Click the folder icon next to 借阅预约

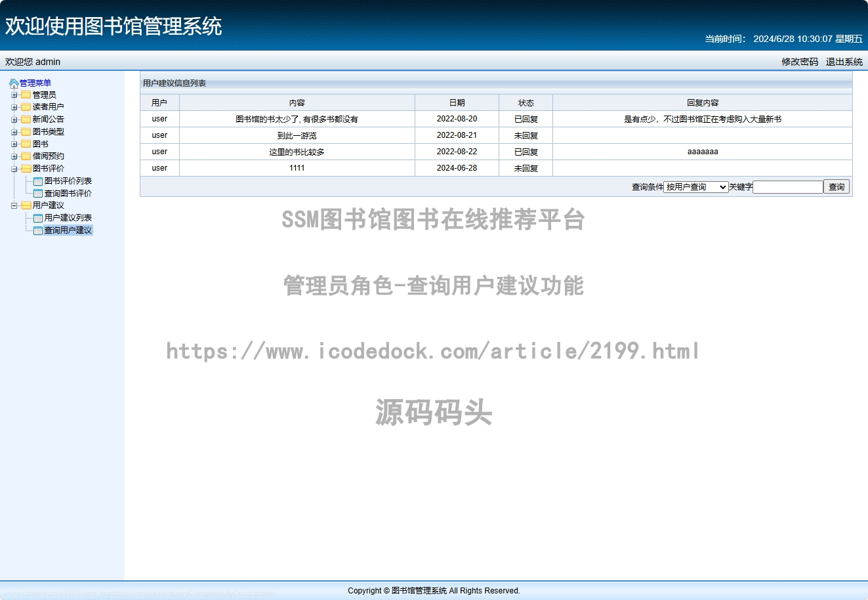26,156
